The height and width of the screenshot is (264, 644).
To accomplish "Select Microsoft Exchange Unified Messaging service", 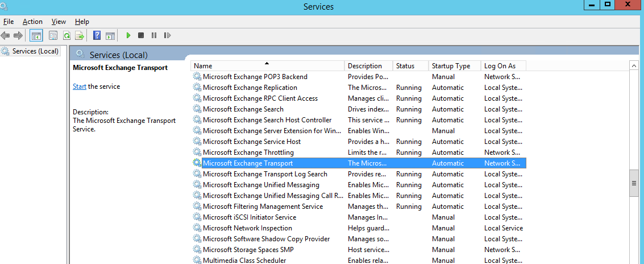I will tap(261, 185).
